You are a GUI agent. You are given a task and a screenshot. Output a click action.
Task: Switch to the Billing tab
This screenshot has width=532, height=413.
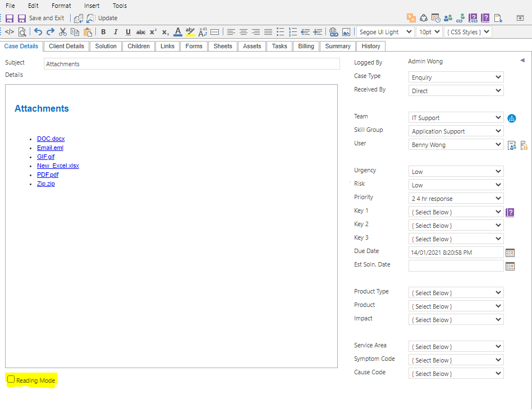tap(306, 46)
